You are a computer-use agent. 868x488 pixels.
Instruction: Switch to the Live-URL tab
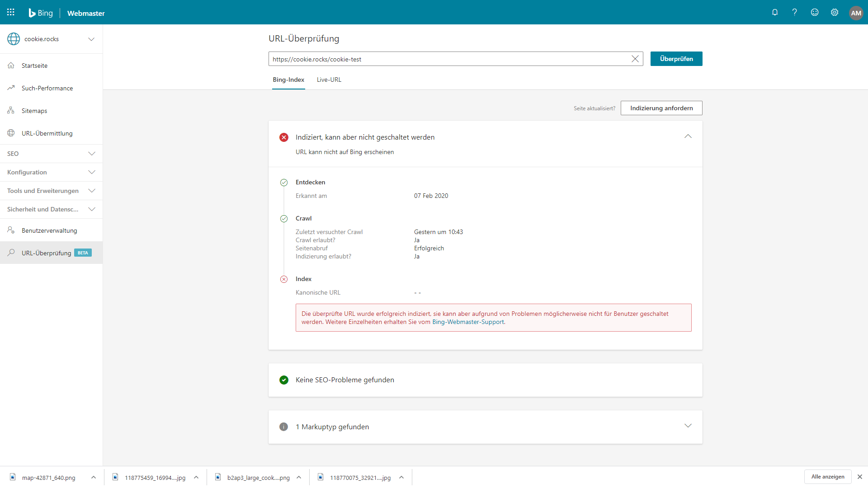pyautogui.click(x=329, y=80)
